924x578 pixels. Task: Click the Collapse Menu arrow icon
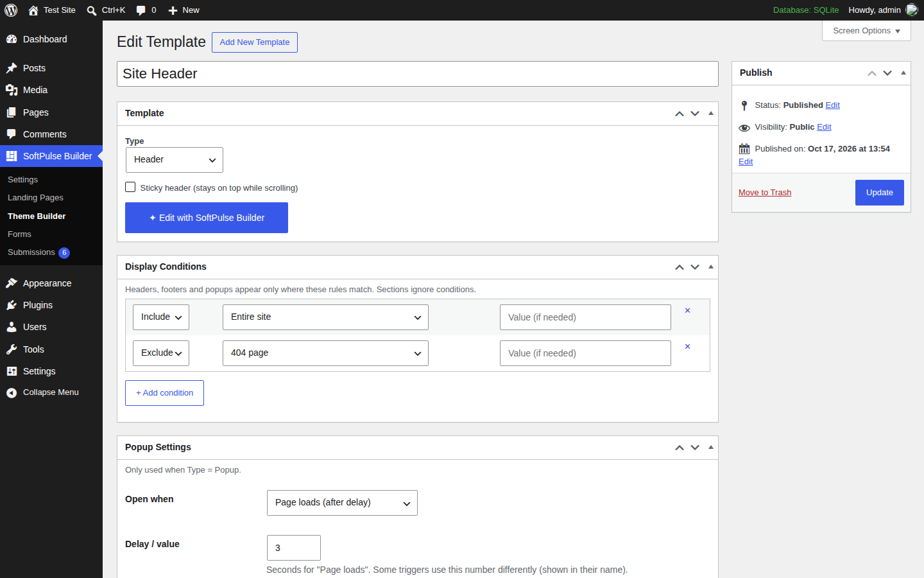[x=12, y=393]
